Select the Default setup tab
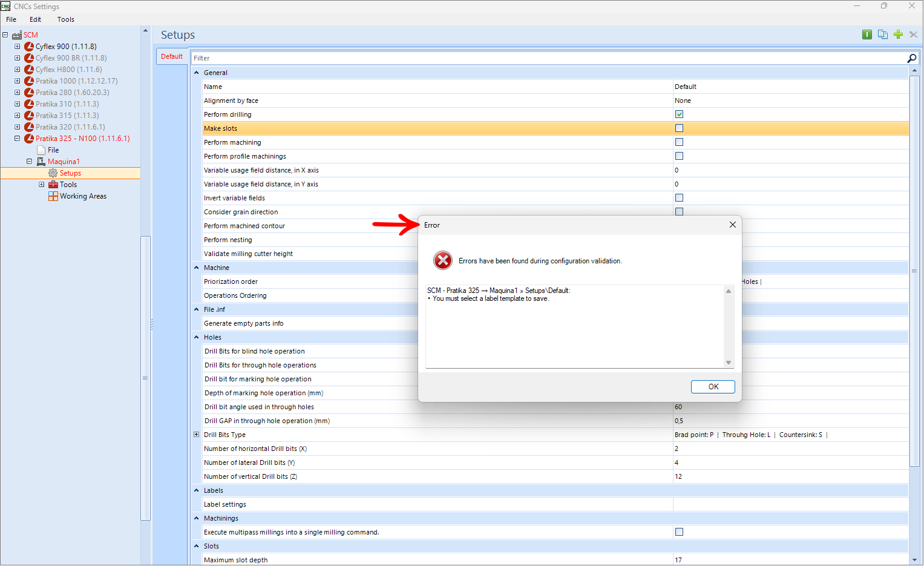This screenshot has height=566, width=924. 172,56
